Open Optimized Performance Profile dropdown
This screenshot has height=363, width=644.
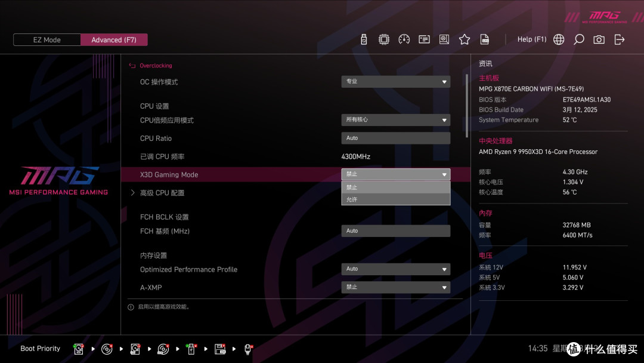[395, 269]
